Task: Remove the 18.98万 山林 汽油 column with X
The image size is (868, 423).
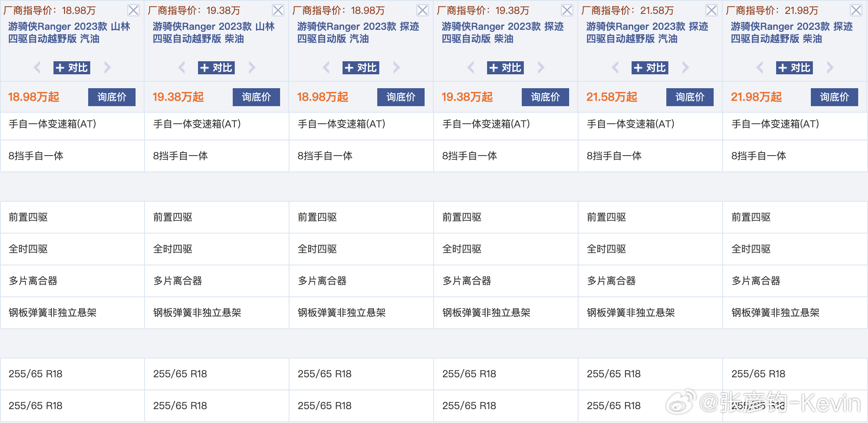Action: [134, 10]
